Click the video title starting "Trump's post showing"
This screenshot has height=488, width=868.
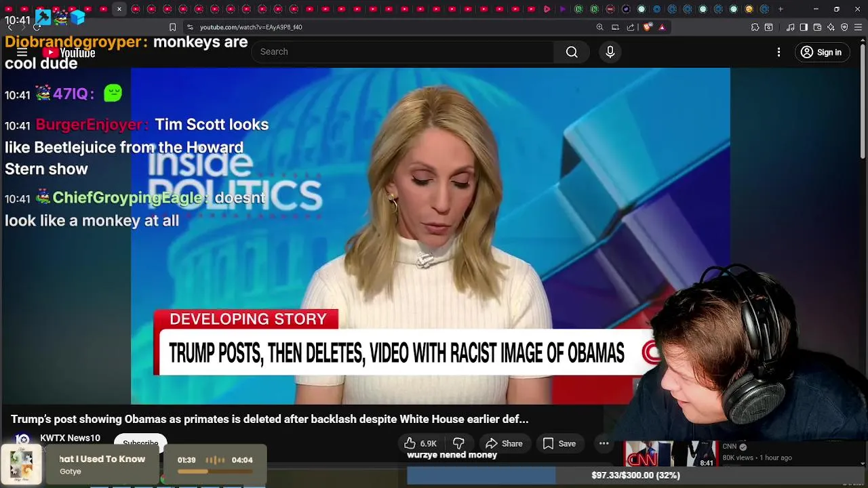(269, 420)
